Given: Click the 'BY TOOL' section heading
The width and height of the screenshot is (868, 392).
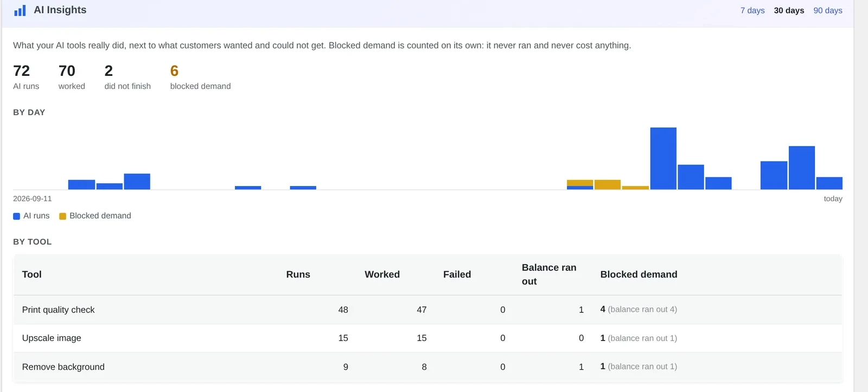Looking at the screenshot, I should coord(33,242).
